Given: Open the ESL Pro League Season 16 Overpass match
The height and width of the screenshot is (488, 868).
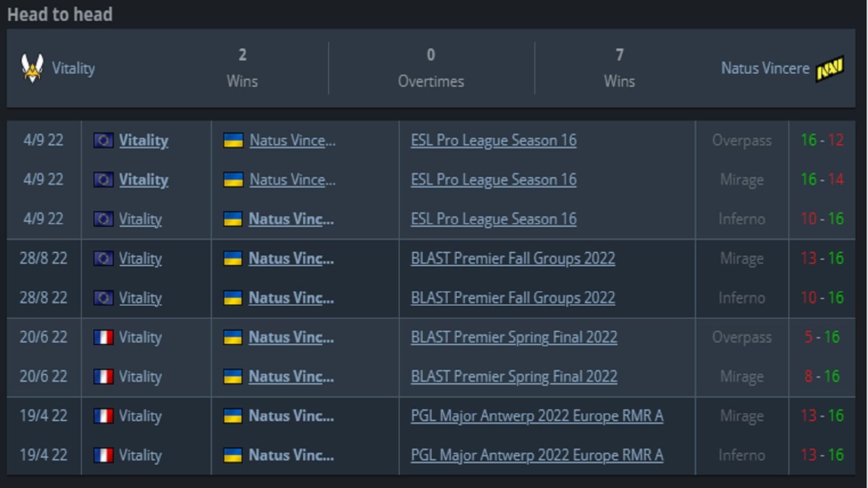Looking at the screenshot, I should [x=493, y=140].
